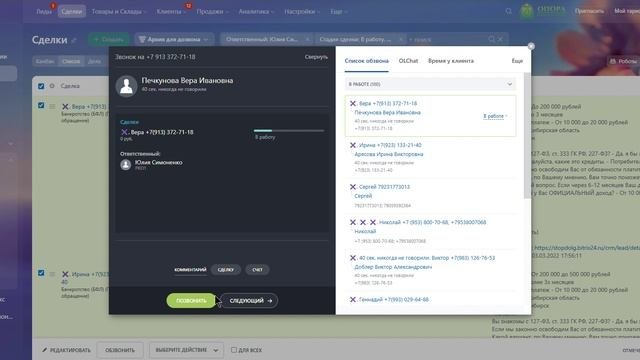Select the Счет pill button
Screen dimensions: 640x360
pos(257,270)
